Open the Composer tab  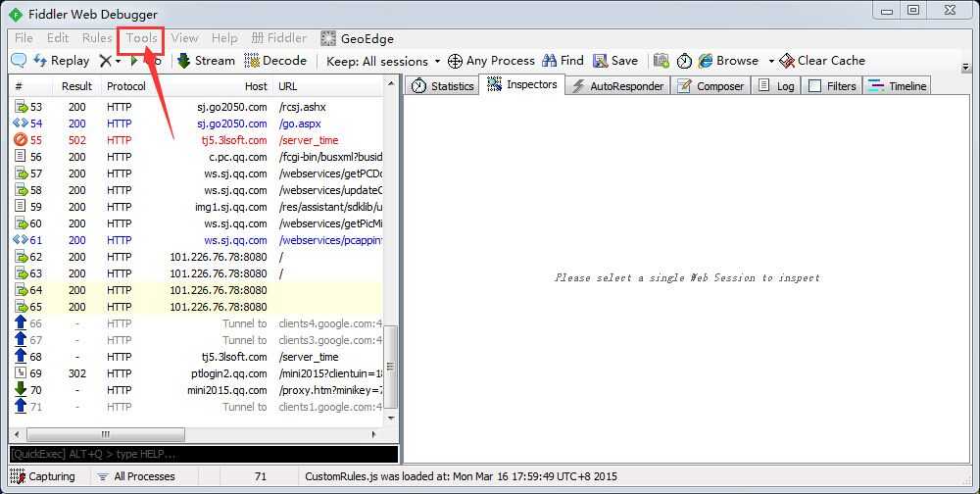710,86
